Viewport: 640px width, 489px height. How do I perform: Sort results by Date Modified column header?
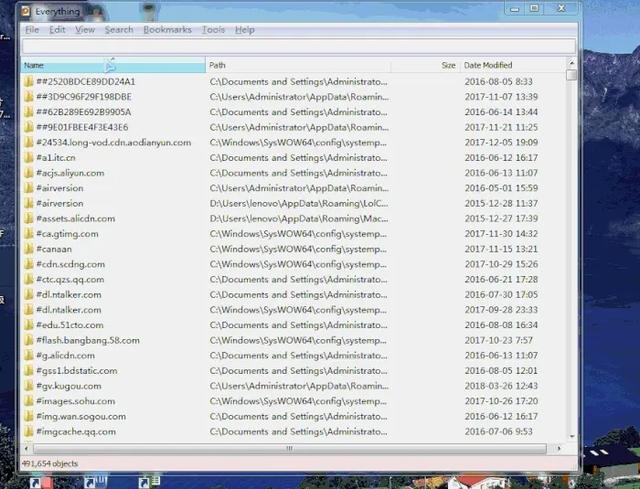(513, 65)
